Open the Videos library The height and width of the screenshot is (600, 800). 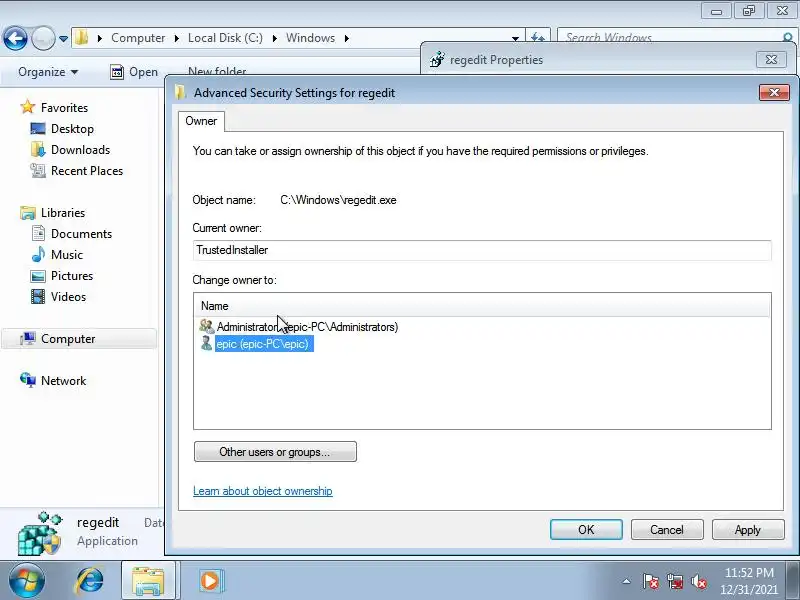coord(68,296)
